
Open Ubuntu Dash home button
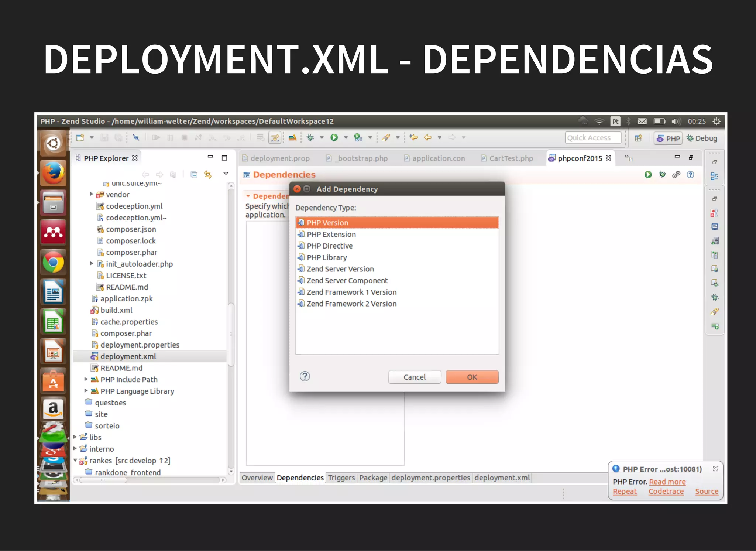coord(54,143)
